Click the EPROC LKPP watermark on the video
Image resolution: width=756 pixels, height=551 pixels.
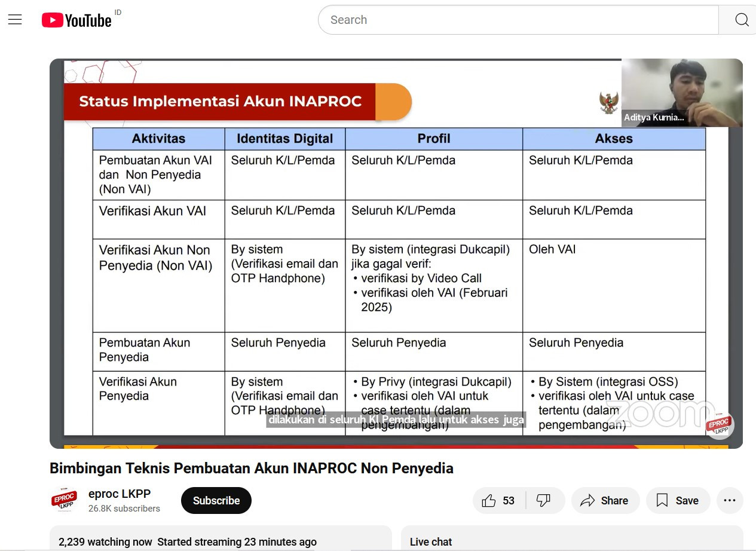pos(719,425)
